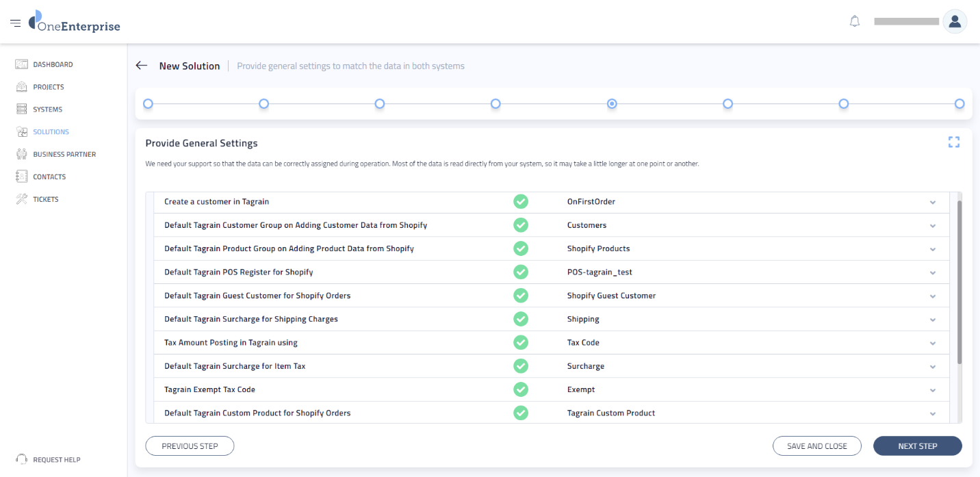Screen dimensions: 980x477
Task: Open the Dashboard section icon
Action: click(x=21, y=64)
